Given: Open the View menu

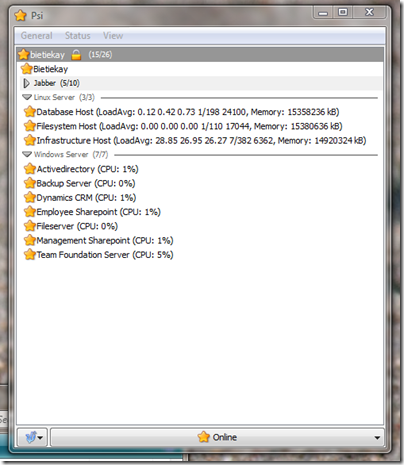Looking at the screenshot, I should coord(113,36).
